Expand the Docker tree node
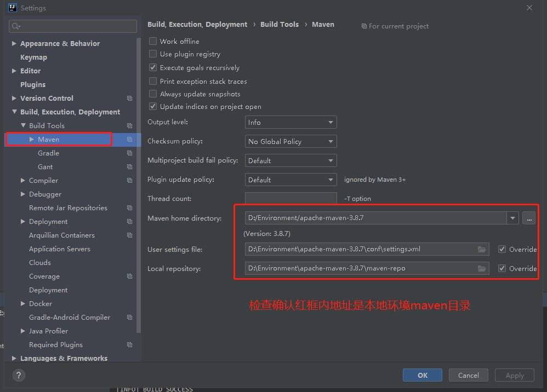This screenshot has width=547, height=392. point(22,303)
